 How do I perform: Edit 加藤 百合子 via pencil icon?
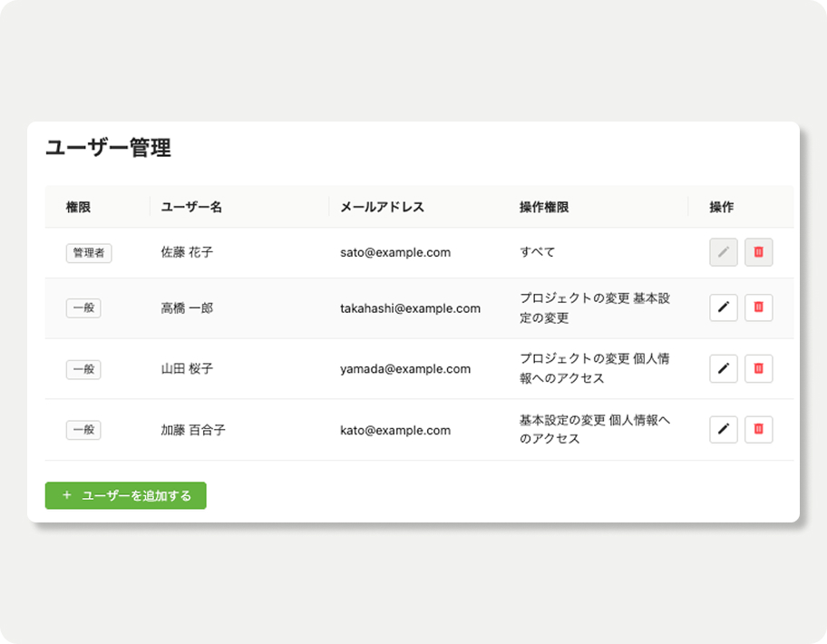click(723, 430)
